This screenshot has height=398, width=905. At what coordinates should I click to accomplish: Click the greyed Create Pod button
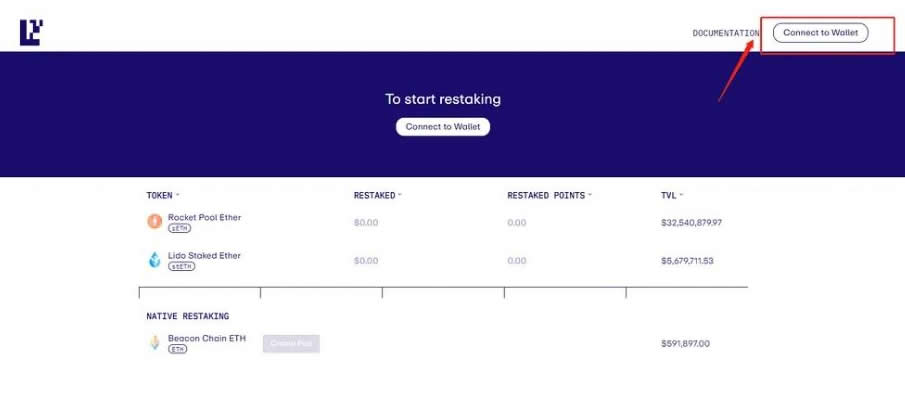[291, 344]
